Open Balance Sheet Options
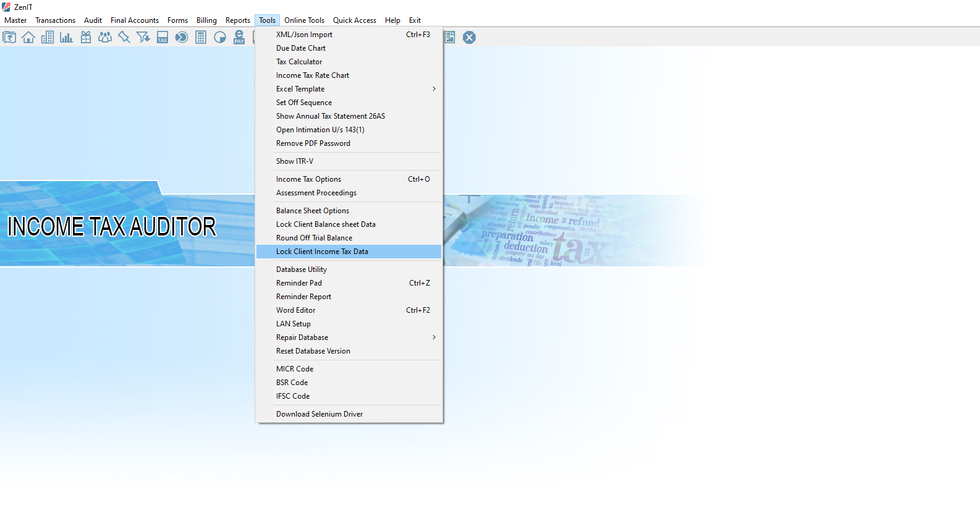The height and width of the screenshot is (526, 980). coord(349,211)
